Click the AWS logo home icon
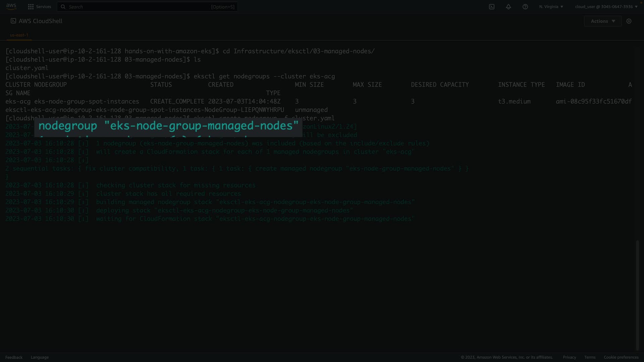Screen dimensions: 644x362 point(11,6)
